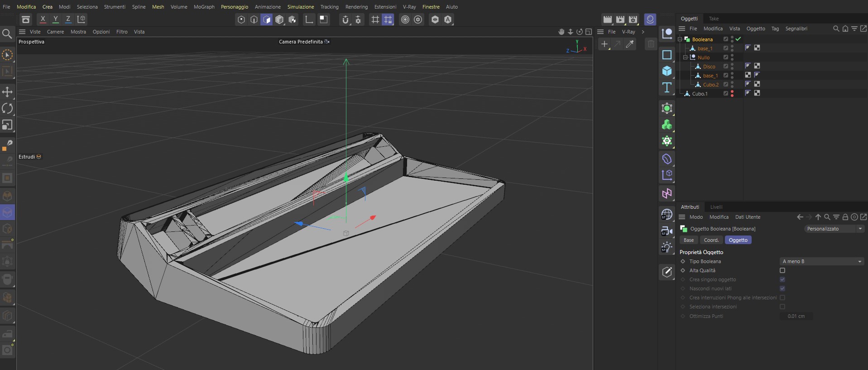Image resolution: width=868 pixels, height=370 pixels.
Task: Open Tipo Booleana dropdown A meno B
Action: [x=822, y=261]
